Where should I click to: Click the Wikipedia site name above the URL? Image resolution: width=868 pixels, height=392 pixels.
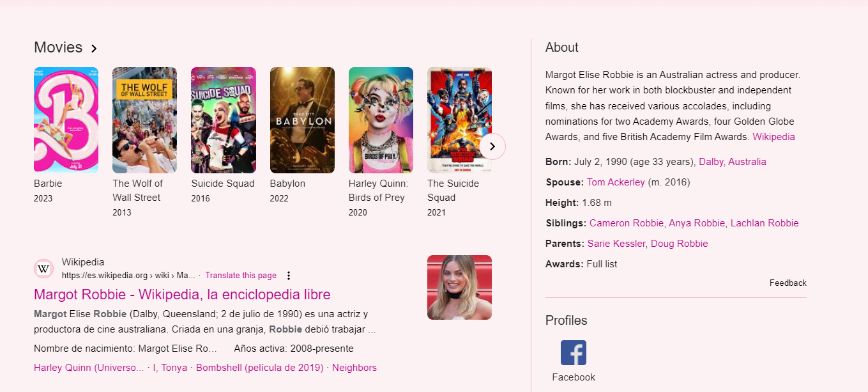click(x=83, y=262)
